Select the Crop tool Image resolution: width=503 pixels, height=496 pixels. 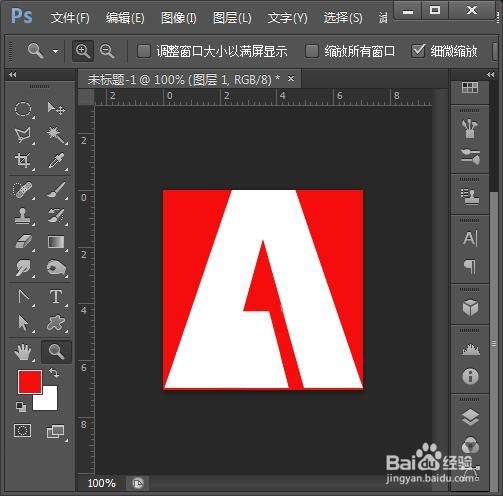point(23,160)
